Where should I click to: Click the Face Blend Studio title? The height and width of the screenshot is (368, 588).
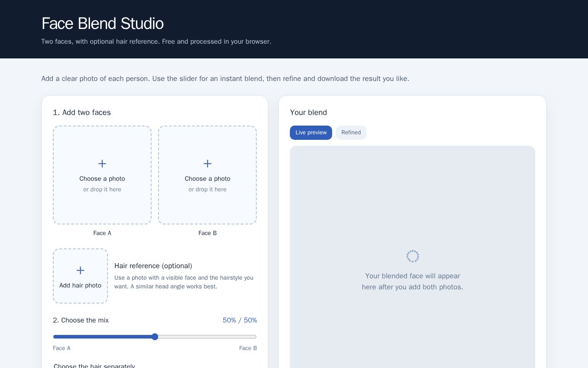(102, 23)
